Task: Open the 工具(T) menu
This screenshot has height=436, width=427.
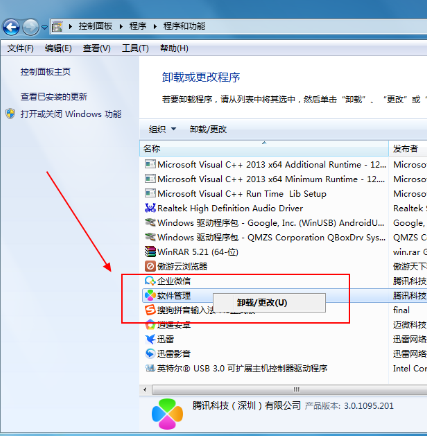Action: point(135,48)
